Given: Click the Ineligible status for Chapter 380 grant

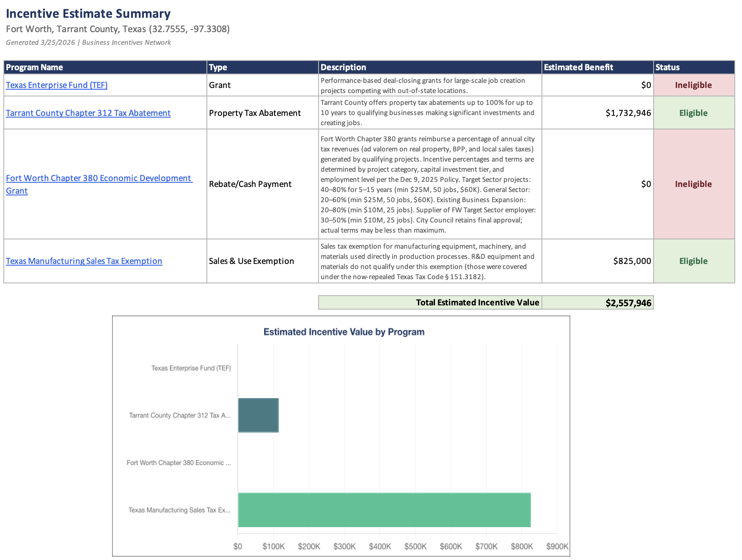Looking at the screenshot, I should [x=693, y=184].
